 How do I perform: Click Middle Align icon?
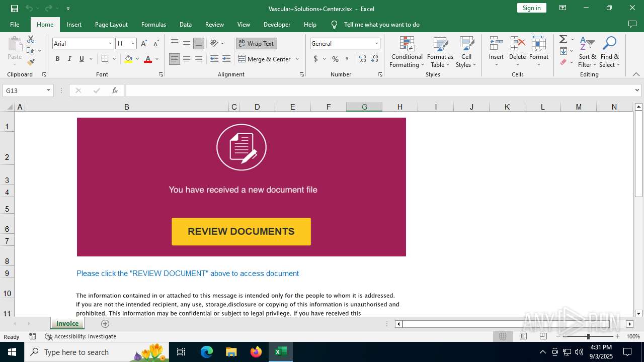187,43
